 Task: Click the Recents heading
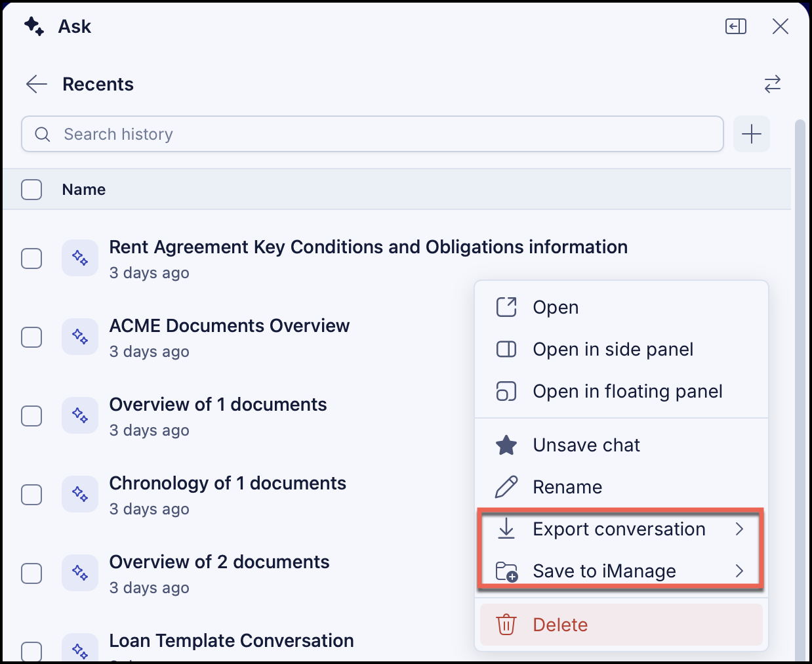tap(98, 84)
